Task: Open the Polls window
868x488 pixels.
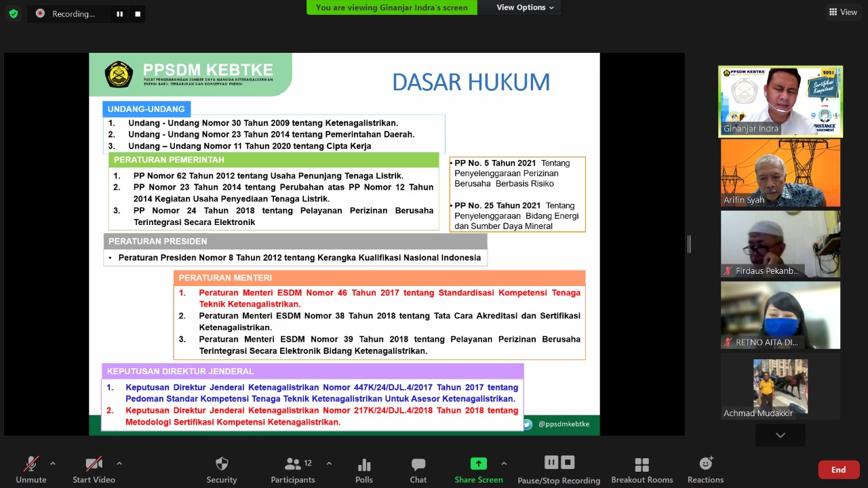Action: coord(364,470)
